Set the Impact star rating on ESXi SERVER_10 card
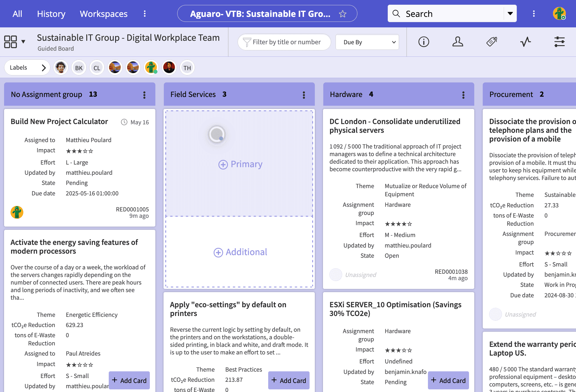Screen dimensions: 576x392 tap(398, 350)
